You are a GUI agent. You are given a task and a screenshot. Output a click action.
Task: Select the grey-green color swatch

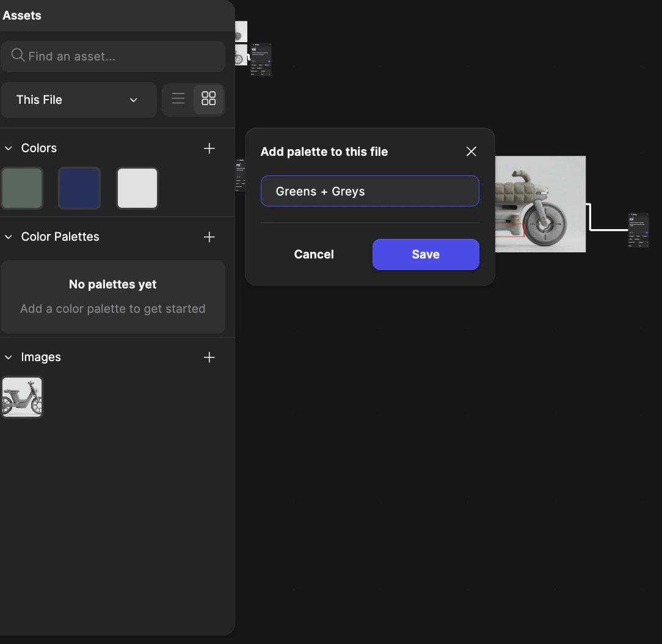22,188
